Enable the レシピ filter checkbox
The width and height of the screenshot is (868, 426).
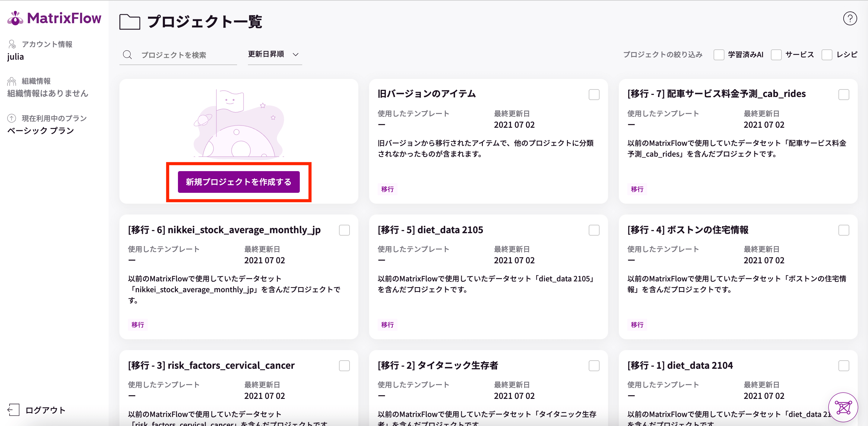[827, 55]
